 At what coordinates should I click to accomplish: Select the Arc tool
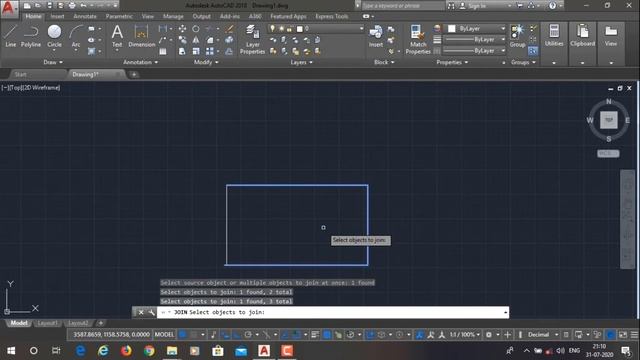click(76, 36)
